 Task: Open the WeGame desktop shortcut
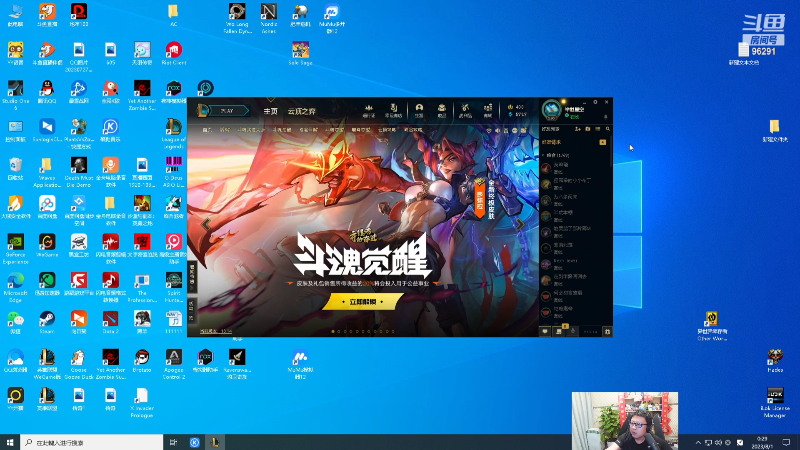coord(47,245)
